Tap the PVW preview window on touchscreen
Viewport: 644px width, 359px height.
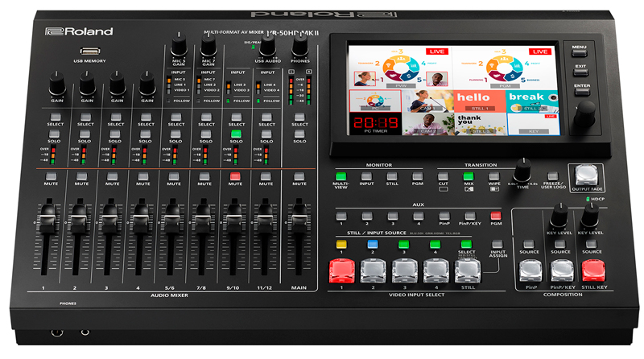click(400, 68)
